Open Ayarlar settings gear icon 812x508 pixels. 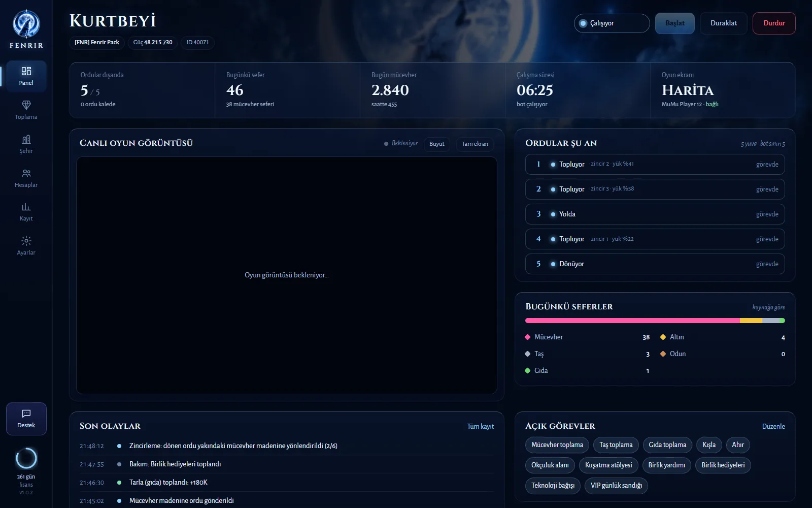tap(26, 241)
